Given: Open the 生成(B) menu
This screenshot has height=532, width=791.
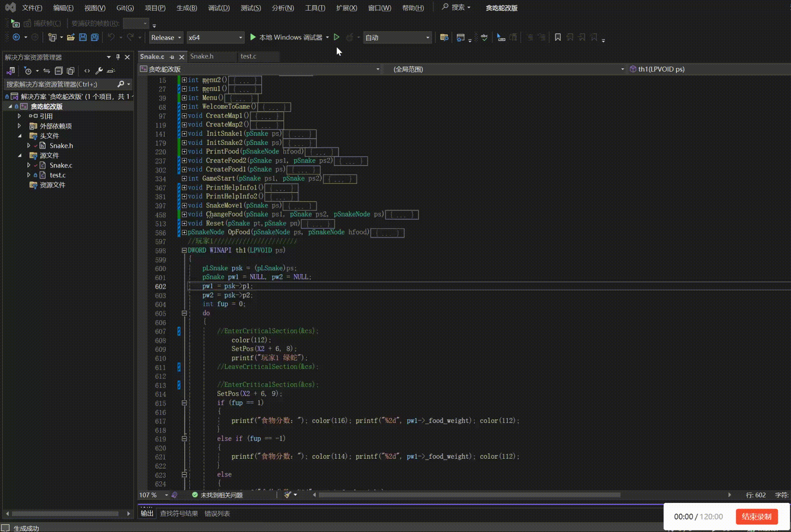Looking at the screenshot, I should 187,8.
